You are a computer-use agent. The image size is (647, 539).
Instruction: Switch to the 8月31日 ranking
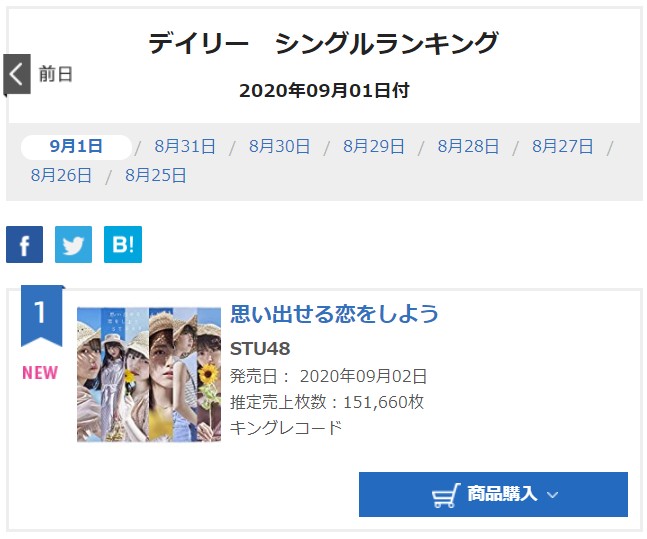click(185, 147)
